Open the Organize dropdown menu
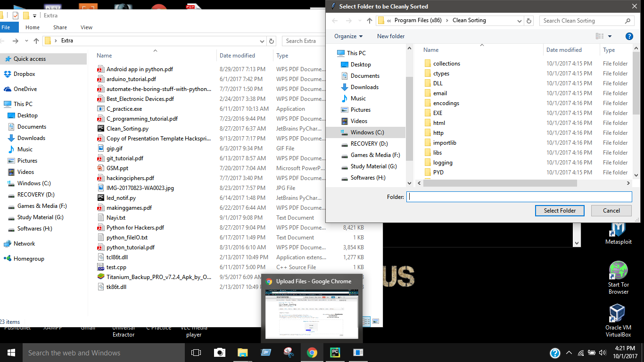Viewport: 644px width, 362px height. tap(348, 36)
